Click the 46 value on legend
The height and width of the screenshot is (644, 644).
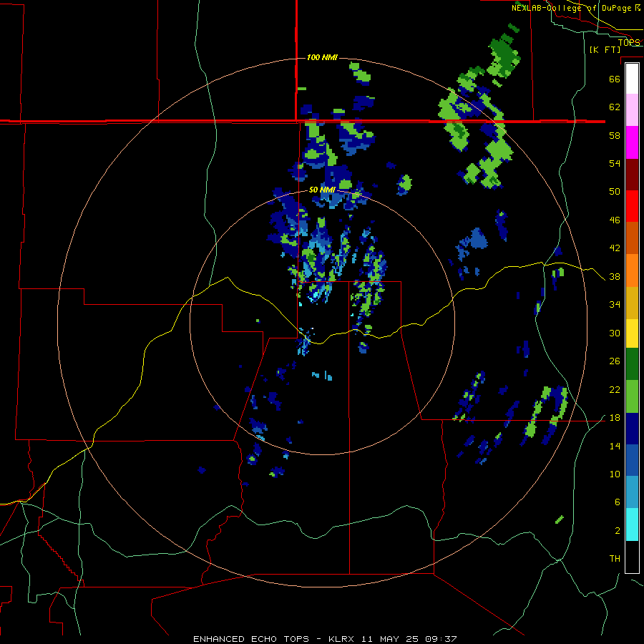coord(615,220)
